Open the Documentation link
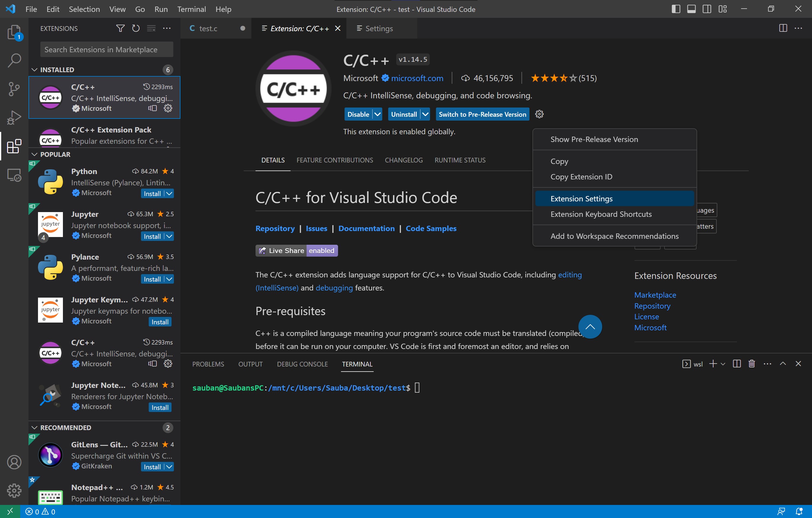Viewport: 812px width, 518px height. [366, 228]
